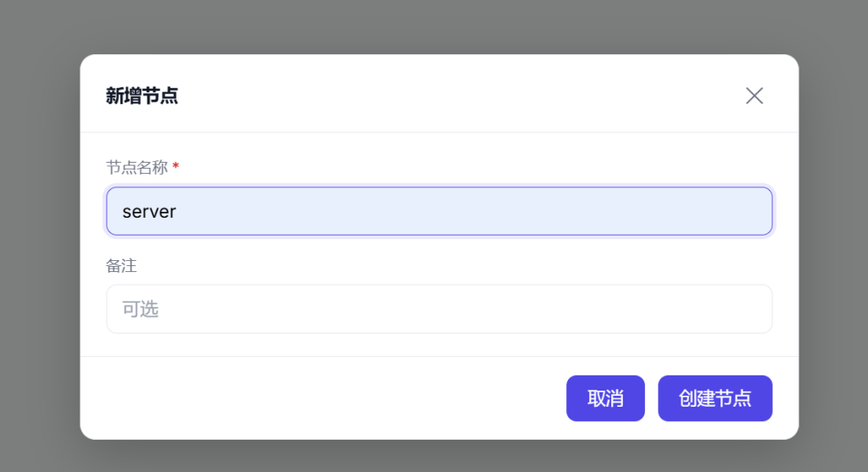The width and height of the screenshot is (868, 472).
Task: Focus the 节点名称 input field
Action: click(x=439, y=211)
